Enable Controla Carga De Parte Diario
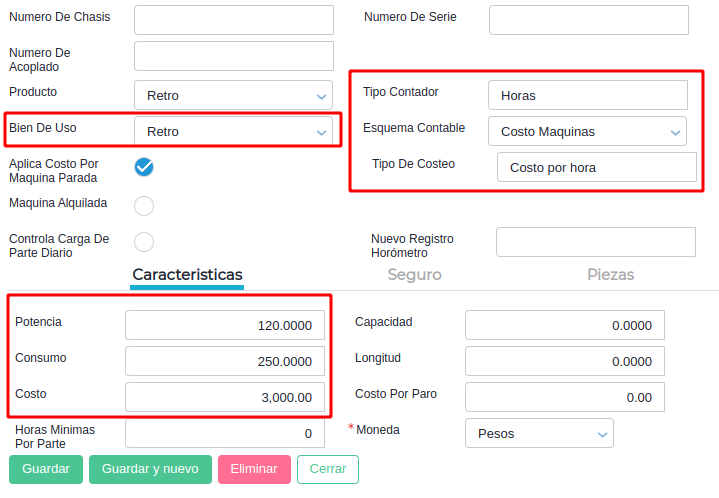This screenshot has width=719, height=498. pos(144,242)
